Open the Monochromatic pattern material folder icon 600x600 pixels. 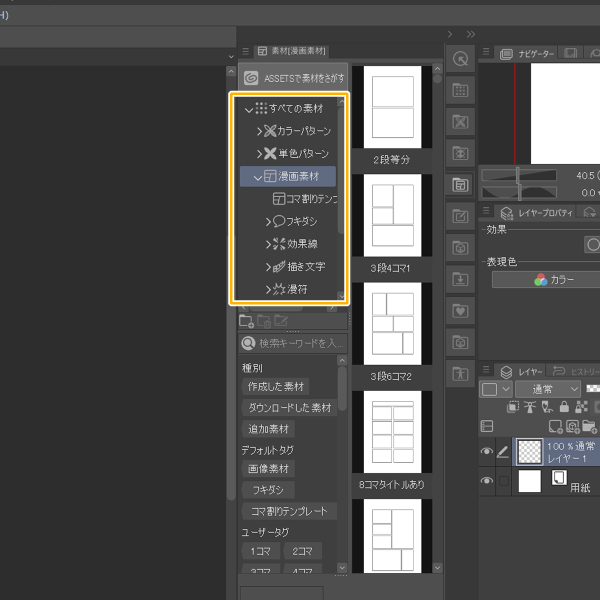(460, 153)
